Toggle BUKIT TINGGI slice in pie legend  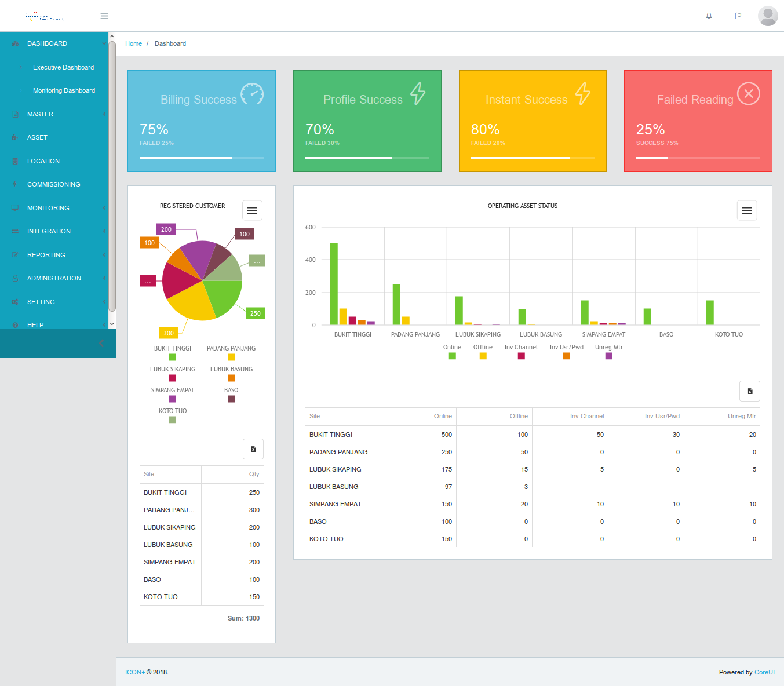click(172, 352)
